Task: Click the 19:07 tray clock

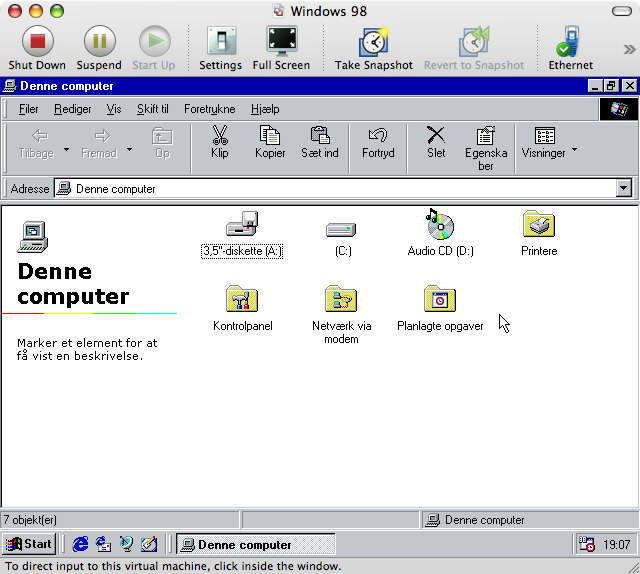Action: (x=616, y=545)
